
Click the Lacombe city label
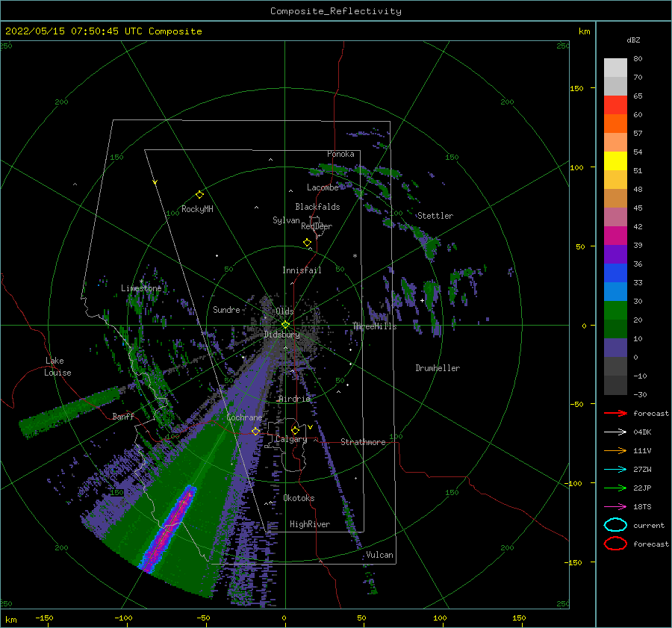pyautogui.click(x=323, y=187)
